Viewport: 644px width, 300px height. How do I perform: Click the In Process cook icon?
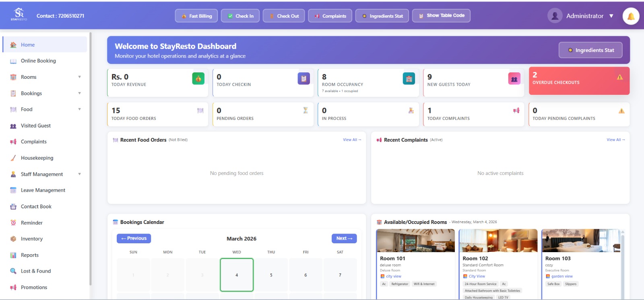pos(411,110)
